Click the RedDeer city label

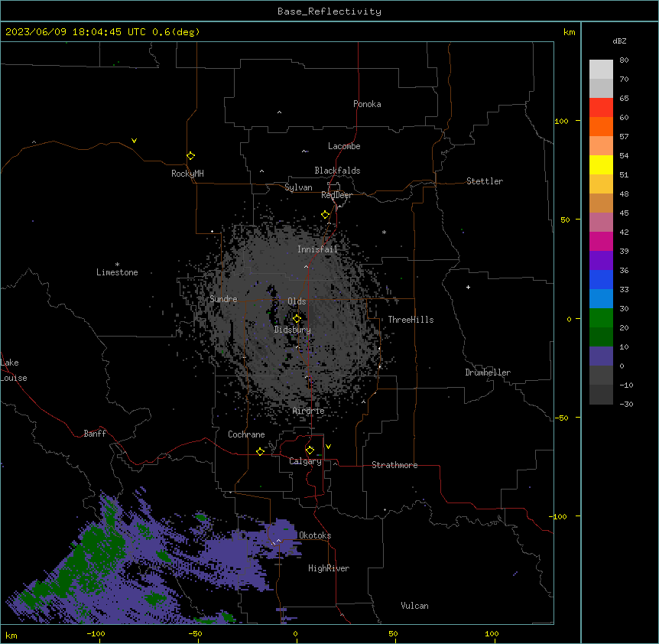pyautogui.click(x=336, y=195)
